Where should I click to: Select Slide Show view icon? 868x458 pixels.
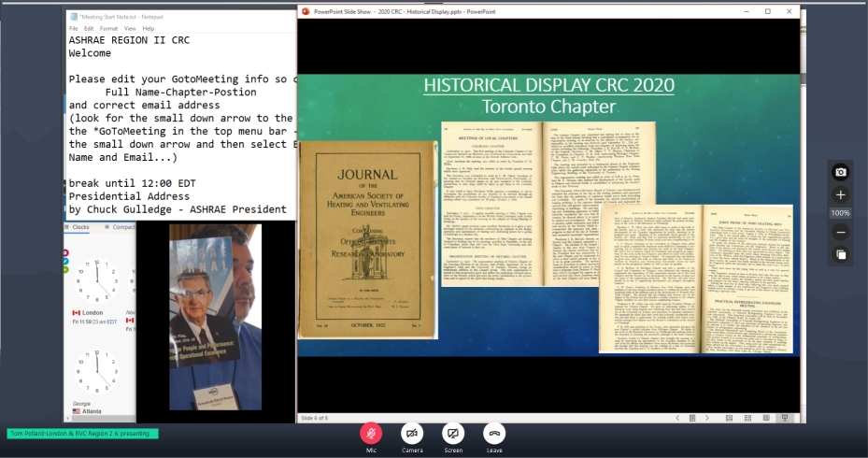pyautogui.click(x=785, y=418)
